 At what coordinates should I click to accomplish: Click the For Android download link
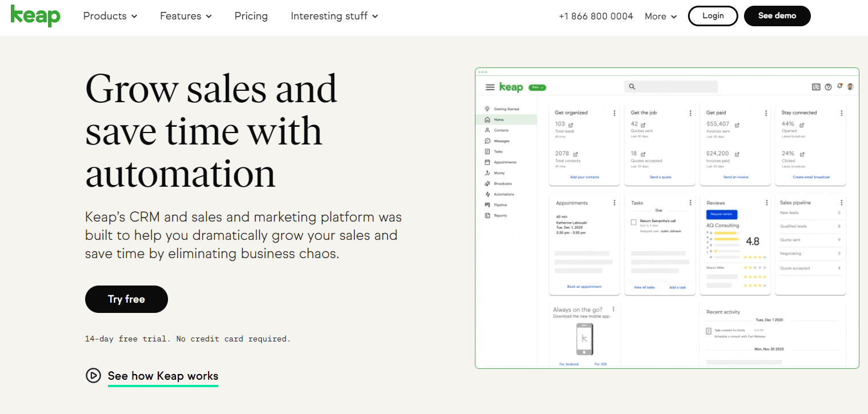pyautogui.click(x=569, y=364)
